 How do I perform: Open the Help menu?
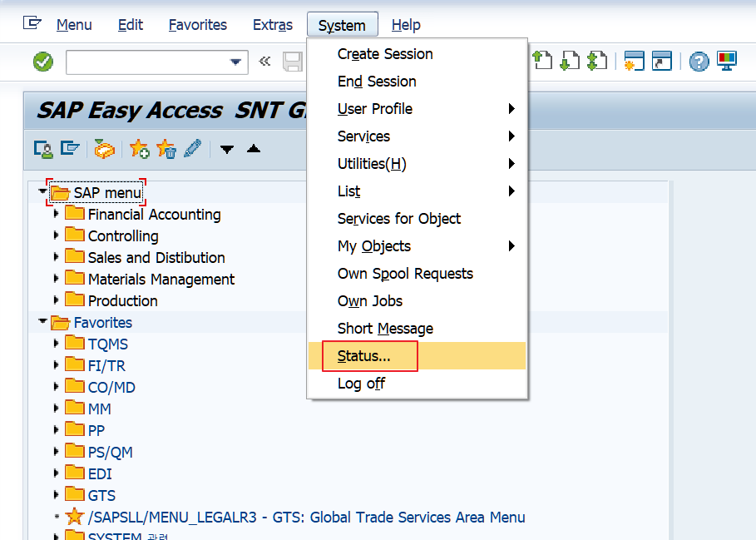click(406, 25)
